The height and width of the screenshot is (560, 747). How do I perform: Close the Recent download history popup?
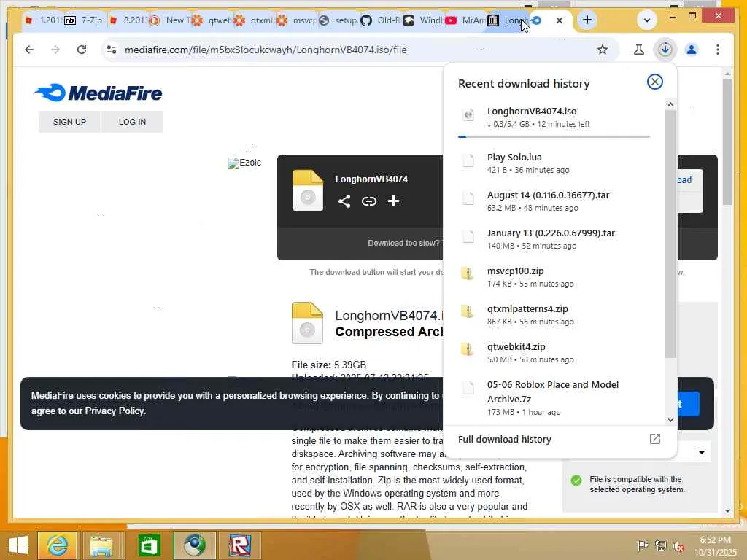click(655, 82)
